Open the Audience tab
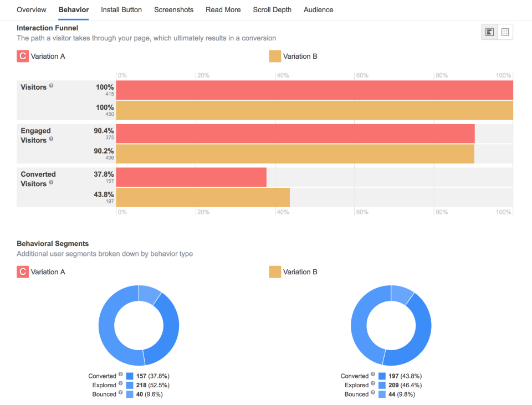 pyautogui.click(x=318, y=9)
